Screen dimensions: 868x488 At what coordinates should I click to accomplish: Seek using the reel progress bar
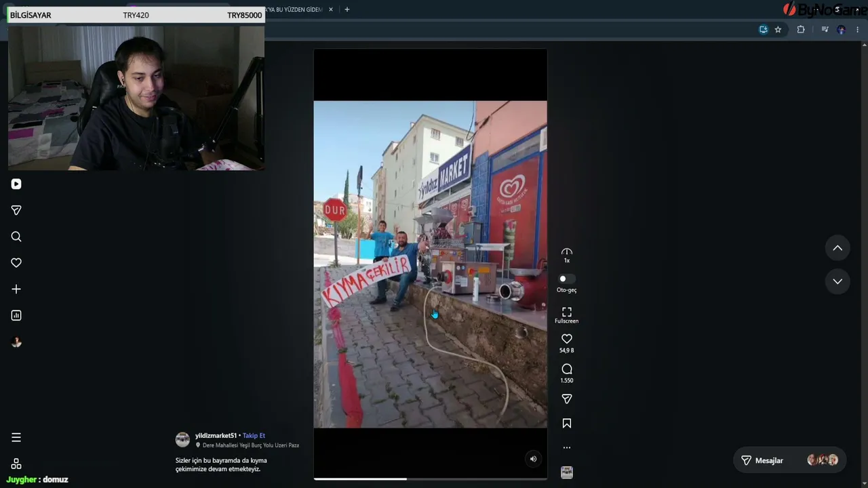[430, 479]
